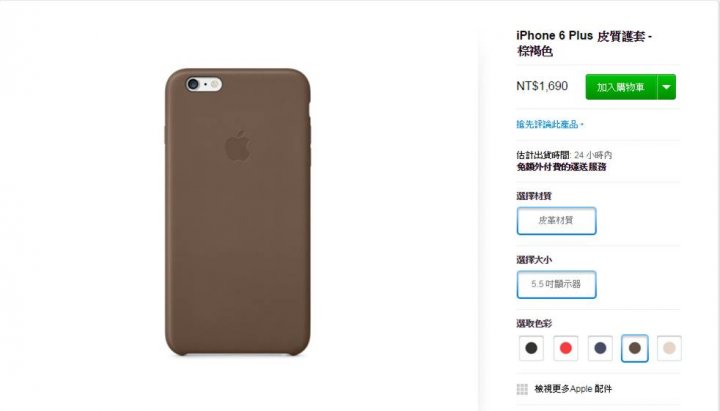Add the leather case to cart with 加入購物車
The image size is (720, 411).
(621, 87)
